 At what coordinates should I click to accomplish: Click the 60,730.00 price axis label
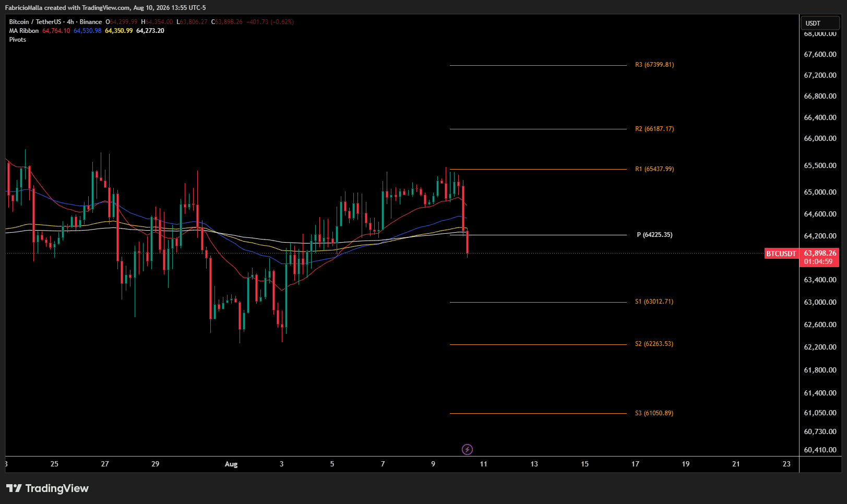coord(820,431)
